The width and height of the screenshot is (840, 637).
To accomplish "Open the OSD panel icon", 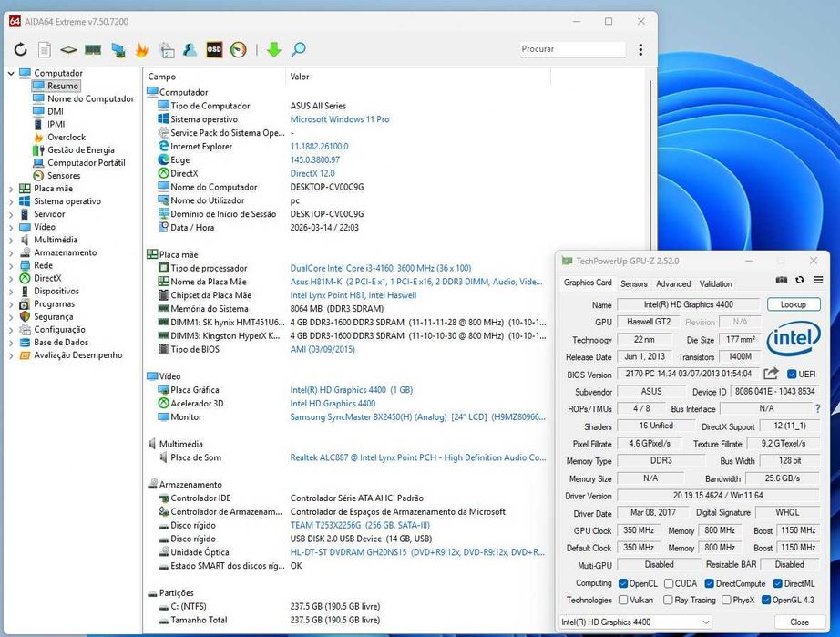I will click(x=214, y=49).
